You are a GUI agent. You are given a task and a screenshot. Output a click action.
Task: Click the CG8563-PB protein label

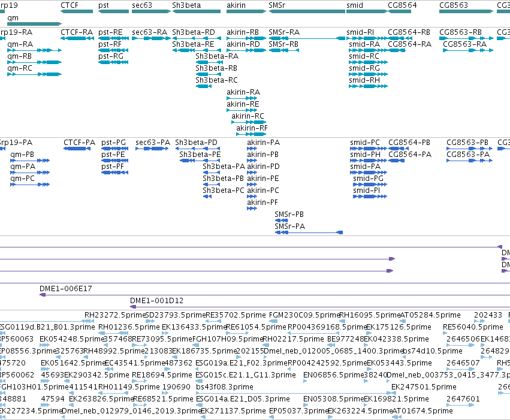point(467,143)
